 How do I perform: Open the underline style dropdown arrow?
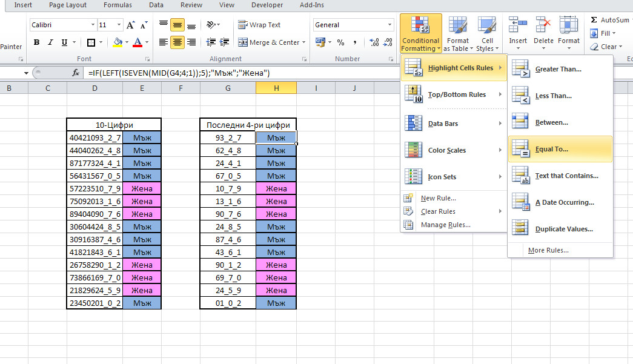pos(75,42)
